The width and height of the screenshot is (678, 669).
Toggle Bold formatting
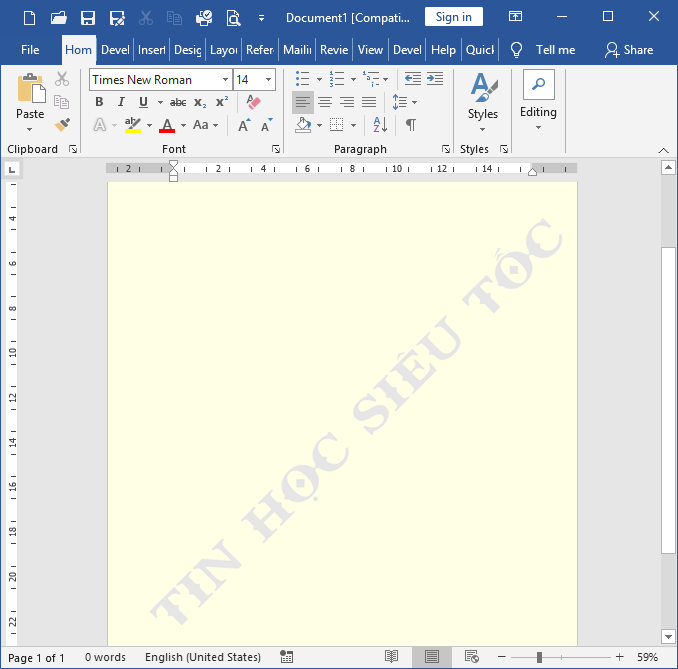[99, 102]
